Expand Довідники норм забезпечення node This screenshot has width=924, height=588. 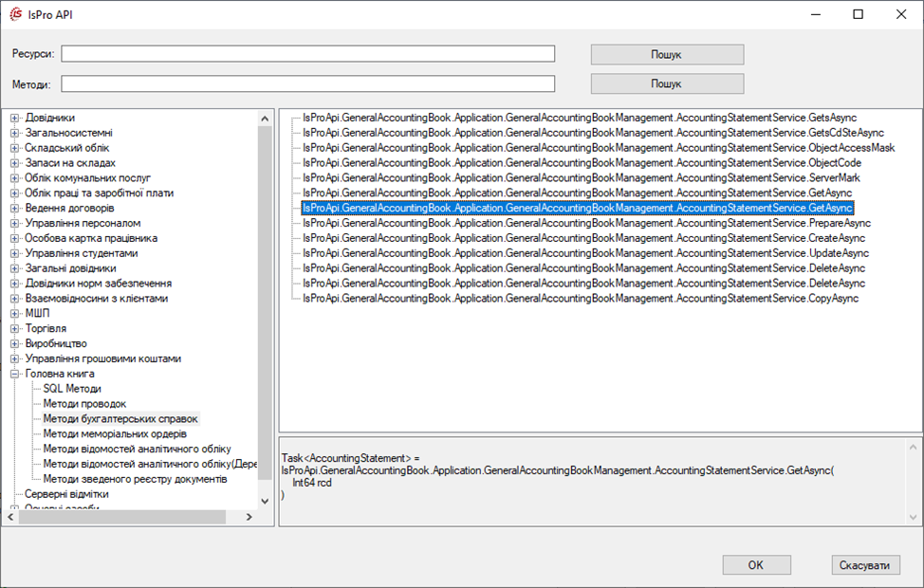tap(15, 284)
